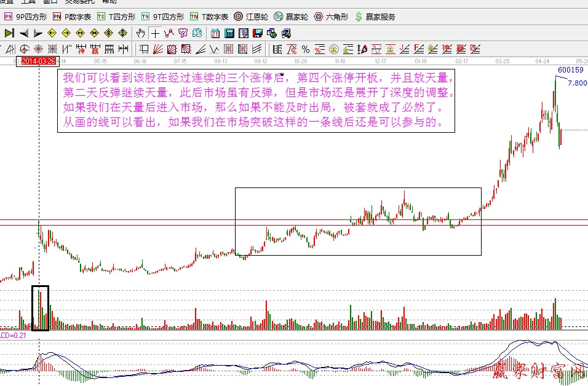Viewport: 588px width, 386px height.
Task: Click the 600159 stock code label
Action: pos(570,70)
